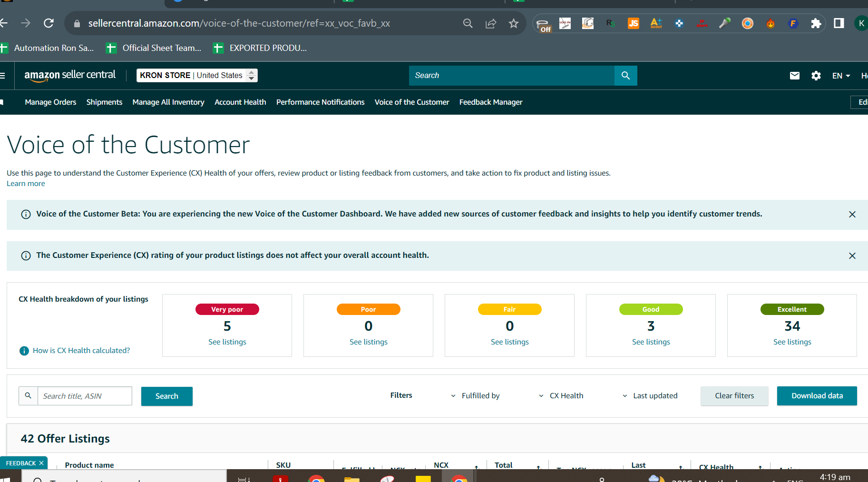The height and width of the screenshot is (482, 868).
Task: Open How is CX Health calculated link
Action: (81, 351)
